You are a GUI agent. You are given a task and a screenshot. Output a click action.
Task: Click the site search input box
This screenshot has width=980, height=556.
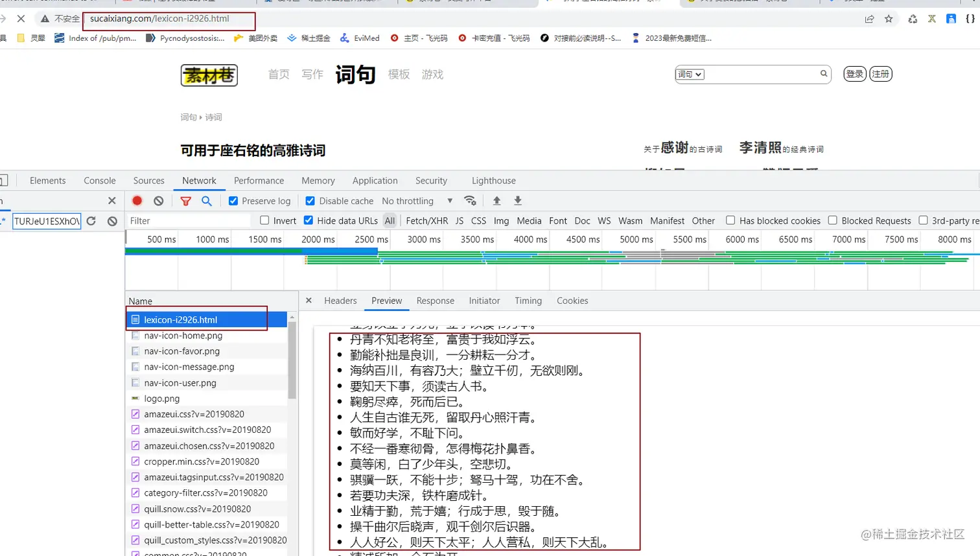(x=762, y=74)
